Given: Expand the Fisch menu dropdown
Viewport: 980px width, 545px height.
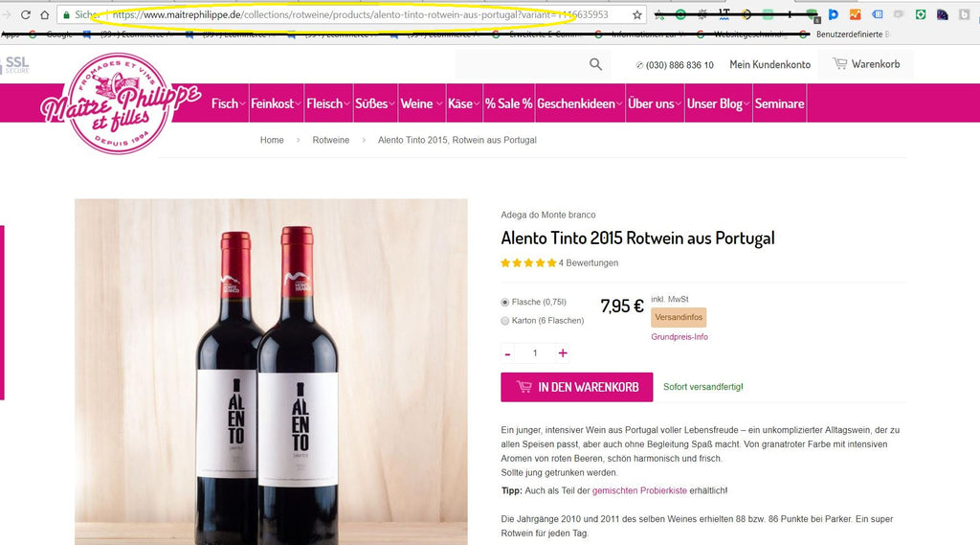Looking at the screenshot, I should (x=228, y=103).
